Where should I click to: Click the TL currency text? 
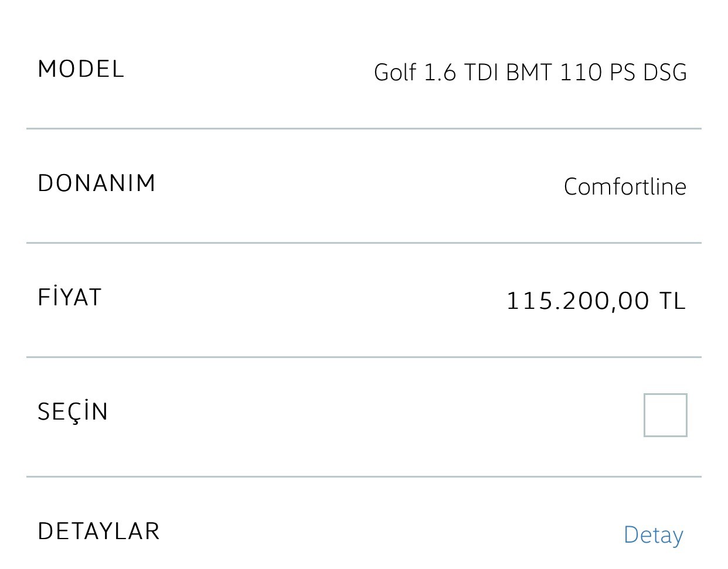(x=672, y=301)
